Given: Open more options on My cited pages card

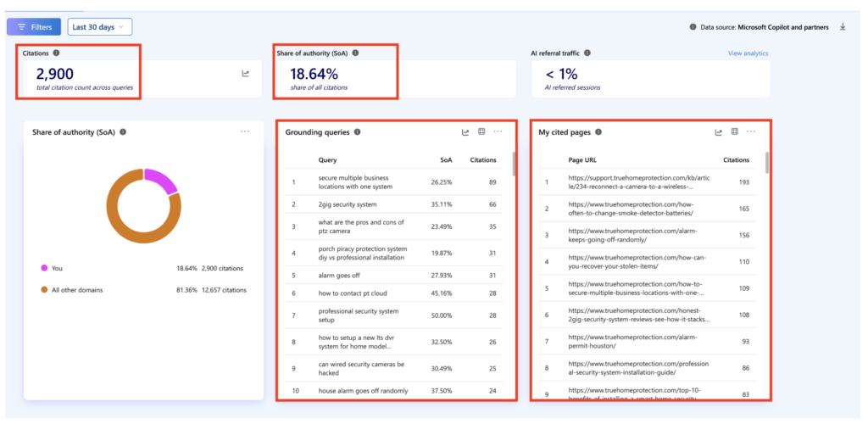Looking at the screenshot, I should (x=751, y=131).
